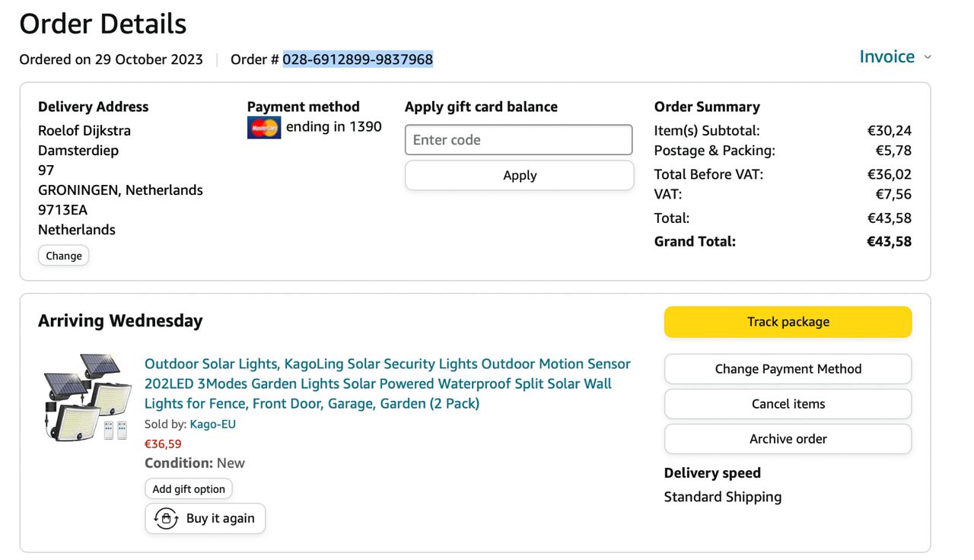Open the solar lights product thumbnail
This screenshot has height=560, width=974.
(86, 397)
